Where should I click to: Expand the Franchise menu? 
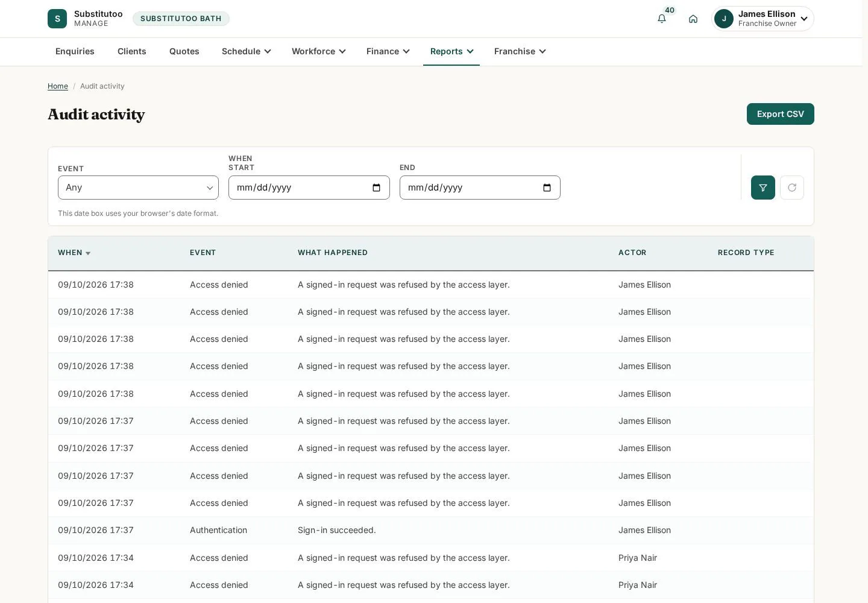coord(520,51)
